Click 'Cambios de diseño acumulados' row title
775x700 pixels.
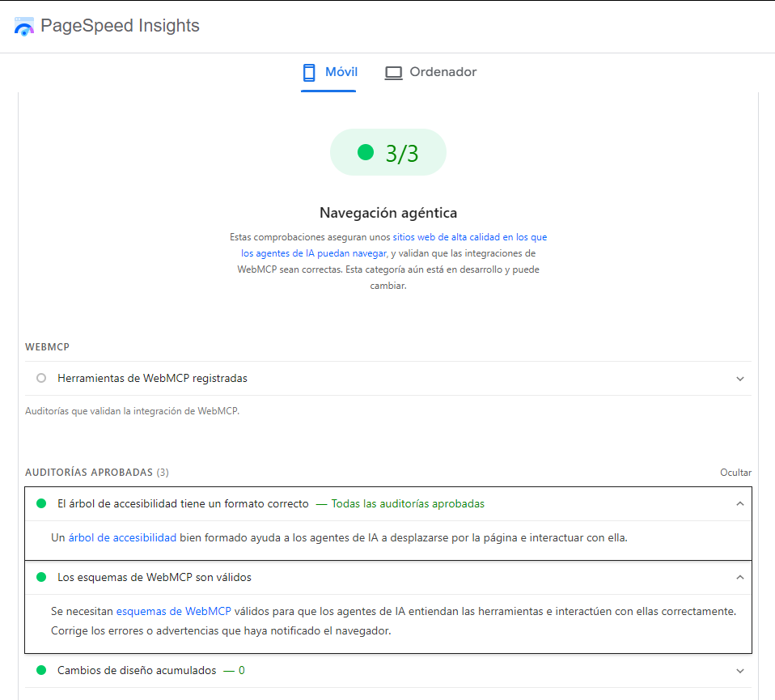point(137,670)
